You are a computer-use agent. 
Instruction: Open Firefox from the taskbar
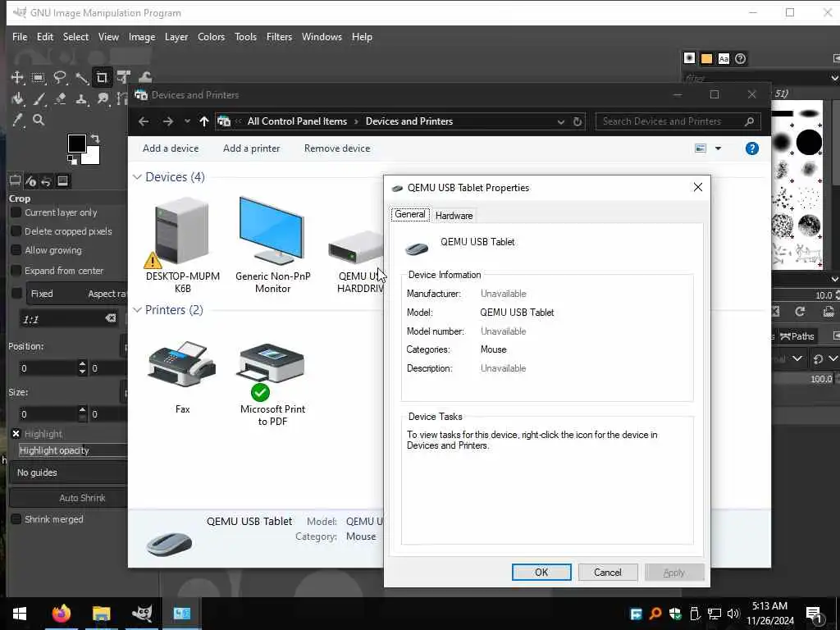[61, 614]
